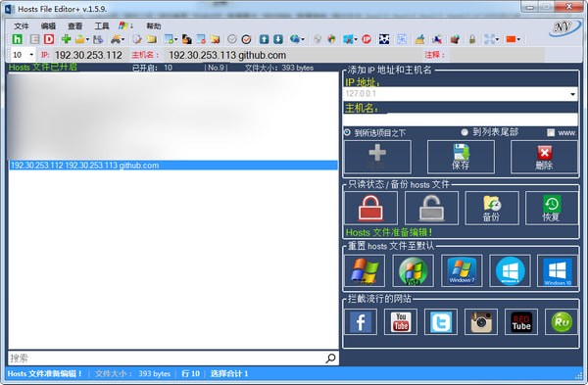The width and height of the screenshot is (588, 385).
Task: Block Instagram using its icon
Action: (x=481, y=321)
